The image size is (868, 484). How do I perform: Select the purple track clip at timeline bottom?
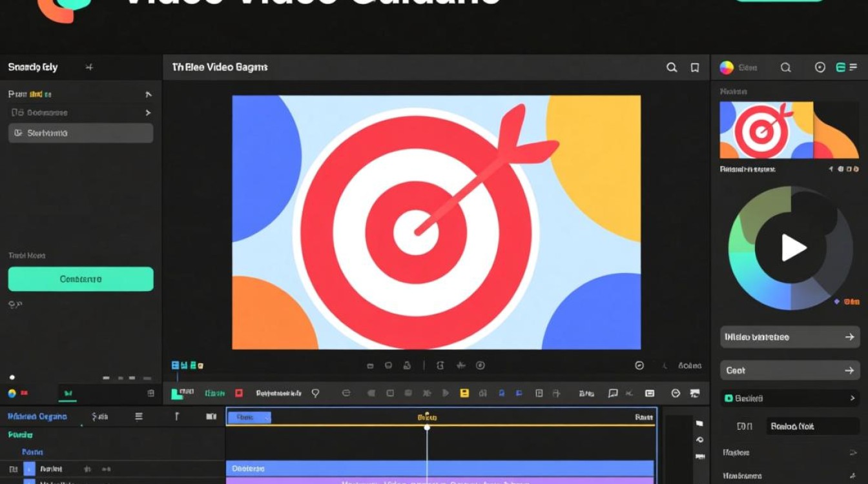pyautogui.click(x=440, y=481)
